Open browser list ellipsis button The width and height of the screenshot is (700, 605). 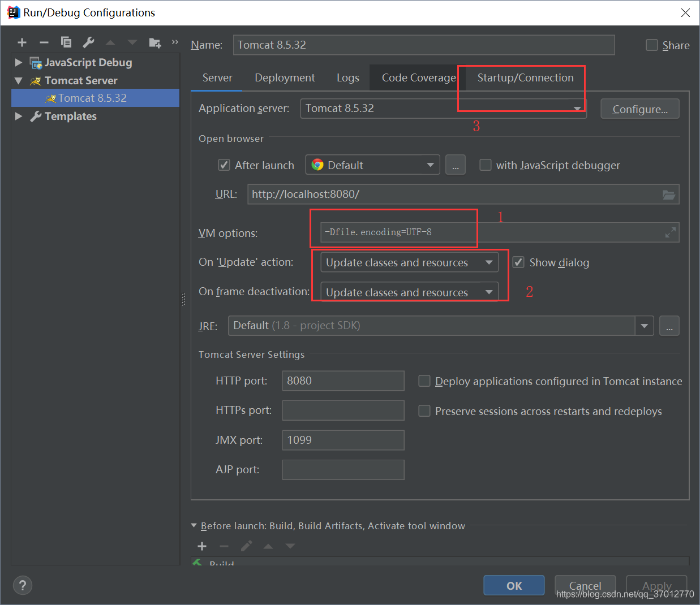click(x=456, y=165)
